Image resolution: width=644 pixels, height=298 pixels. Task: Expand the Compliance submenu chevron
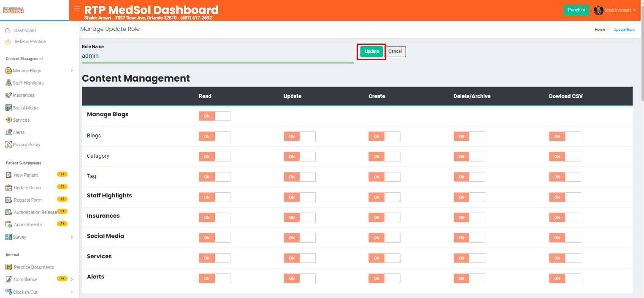coord(72,279)
